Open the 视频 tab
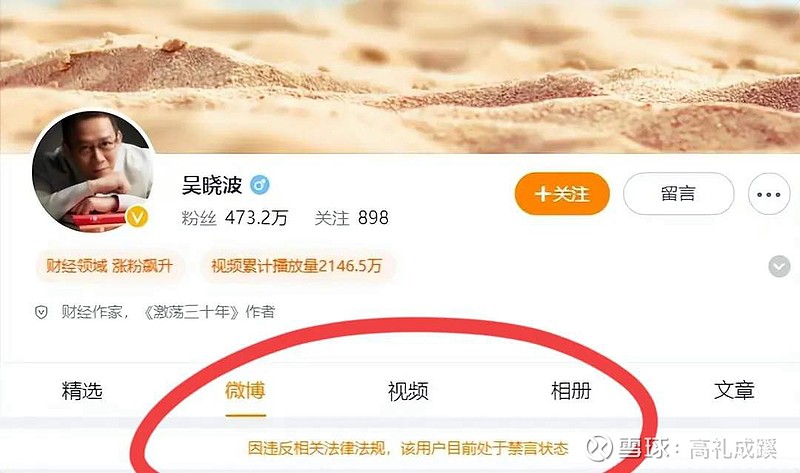Image resolution: width=800 pixels, height=473 pixels. (x=408, y=391)
